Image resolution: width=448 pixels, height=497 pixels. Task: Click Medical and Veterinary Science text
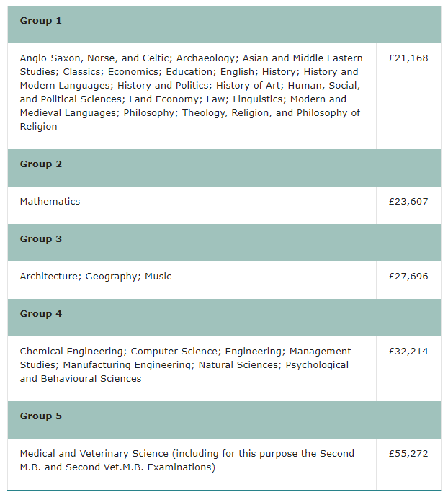point(94,454)
